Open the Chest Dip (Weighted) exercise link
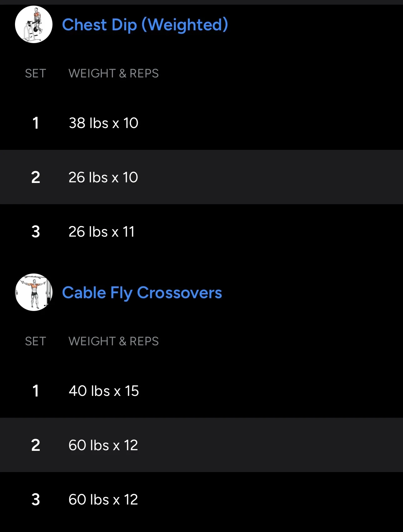The image size is (403, 532). [145, 25]
